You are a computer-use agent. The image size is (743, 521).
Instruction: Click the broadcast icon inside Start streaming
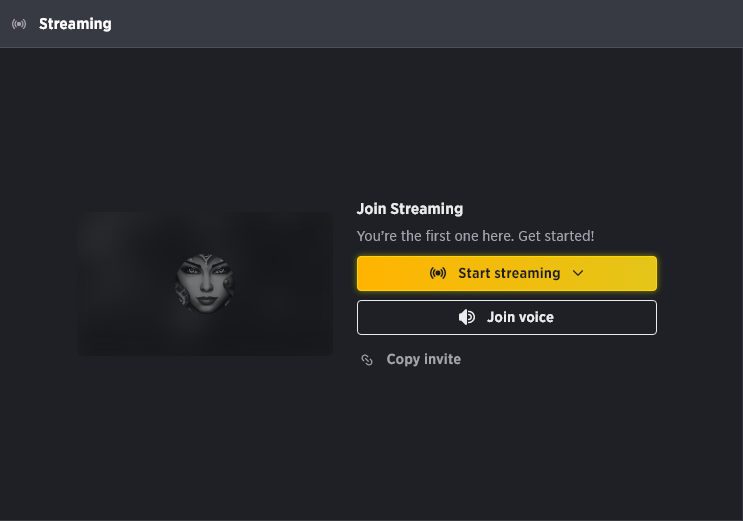pos(437,273)
